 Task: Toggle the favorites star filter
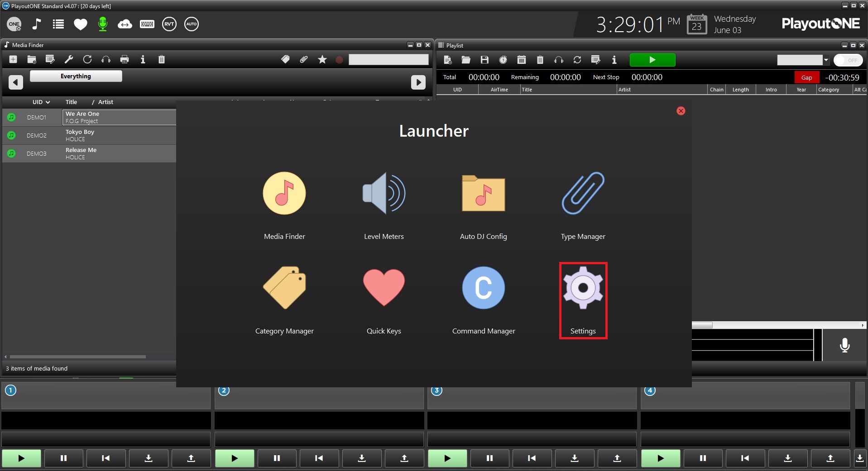point(322,59)
